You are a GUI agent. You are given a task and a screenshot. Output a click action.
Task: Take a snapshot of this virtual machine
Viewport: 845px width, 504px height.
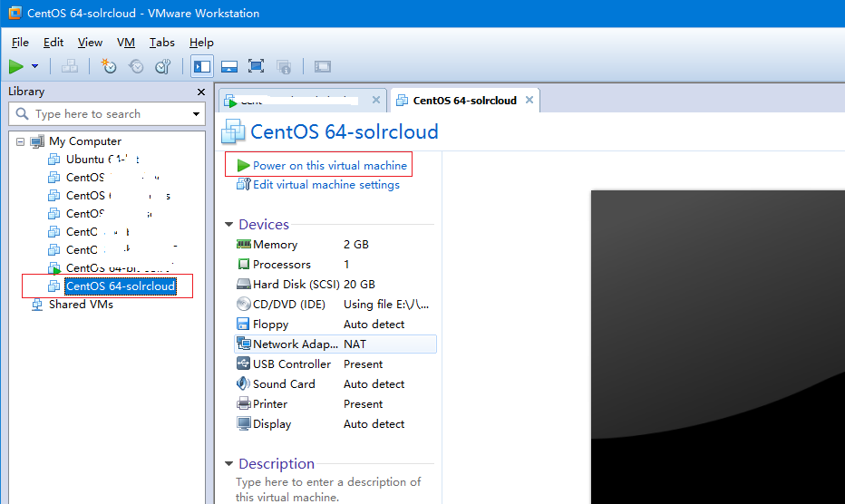(109, 66)
